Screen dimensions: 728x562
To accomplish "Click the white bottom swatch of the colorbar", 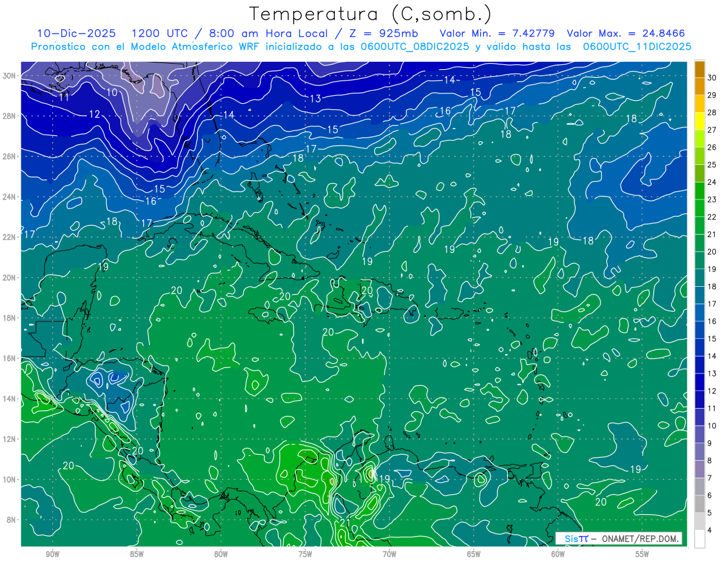I will coord(699,539).
